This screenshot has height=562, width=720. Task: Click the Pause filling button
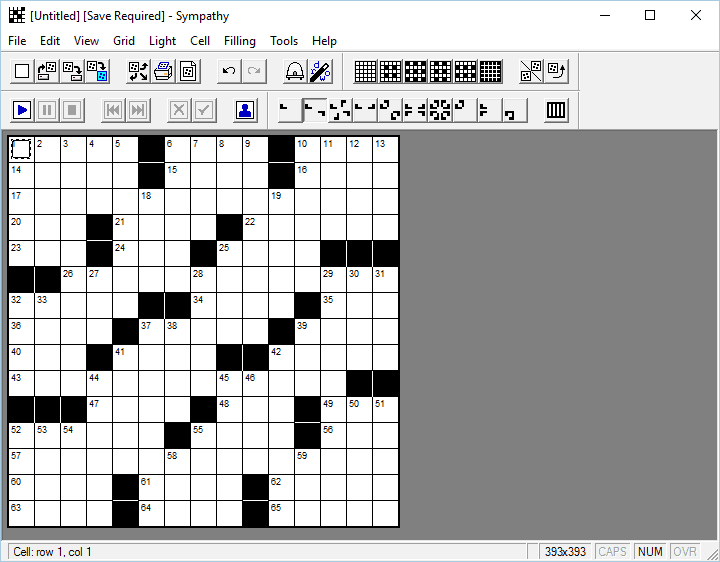[x=47, y=110]
